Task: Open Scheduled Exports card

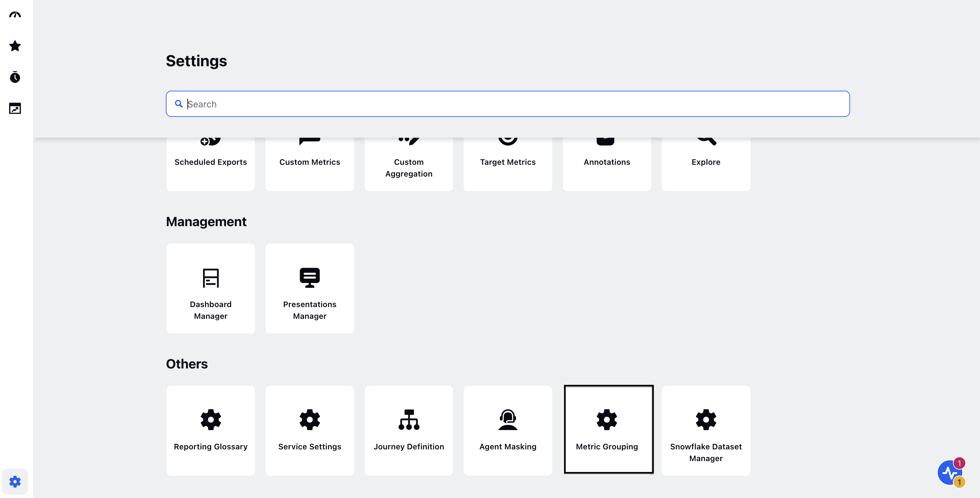Action: (210, 164)
